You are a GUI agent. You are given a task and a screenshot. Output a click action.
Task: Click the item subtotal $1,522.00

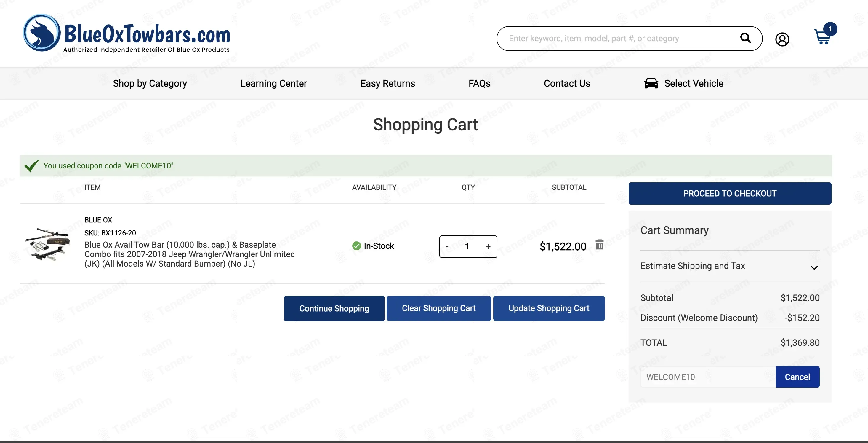point(563,247)
